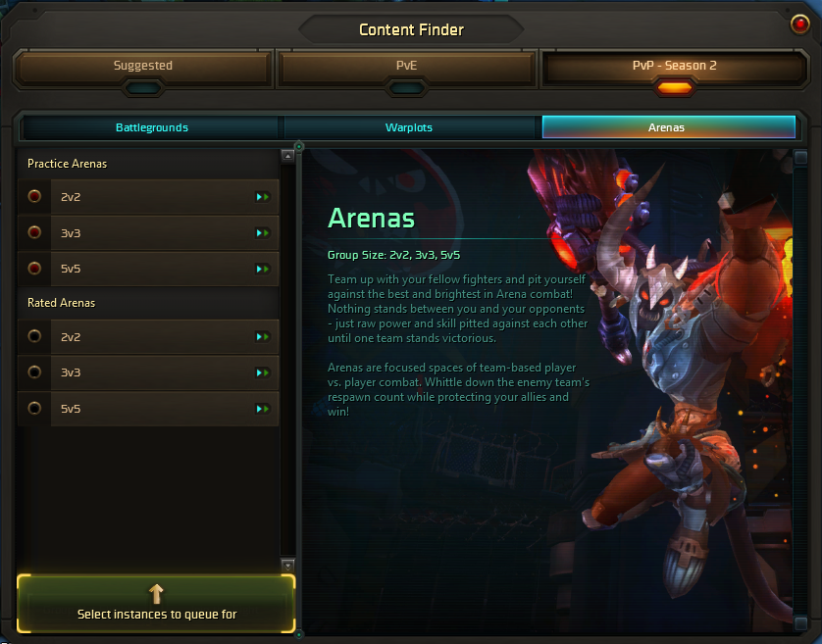Click the double-arrow icon on Practice 3v3
This screenshot has height=644, width=822.
[x=263, y=232]
